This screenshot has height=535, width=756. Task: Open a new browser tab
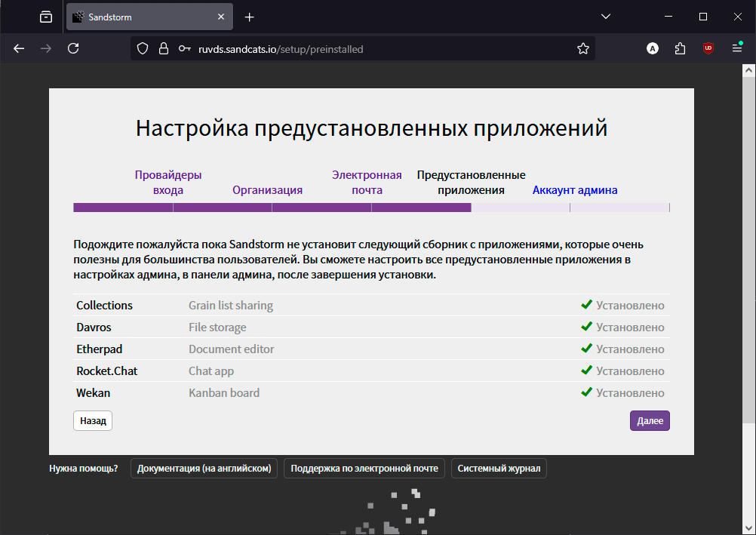tap(249, 17)
